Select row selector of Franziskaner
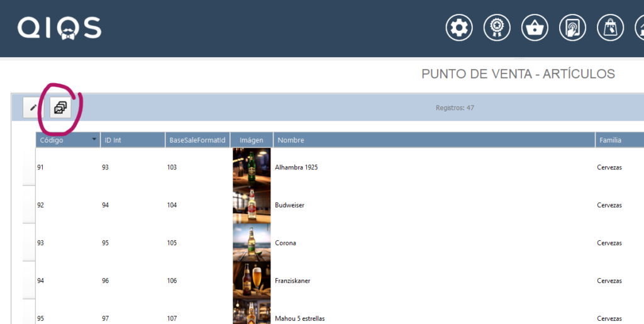Image resolution: width=644 pixels, height=324 pixels. tap(29, 281)
